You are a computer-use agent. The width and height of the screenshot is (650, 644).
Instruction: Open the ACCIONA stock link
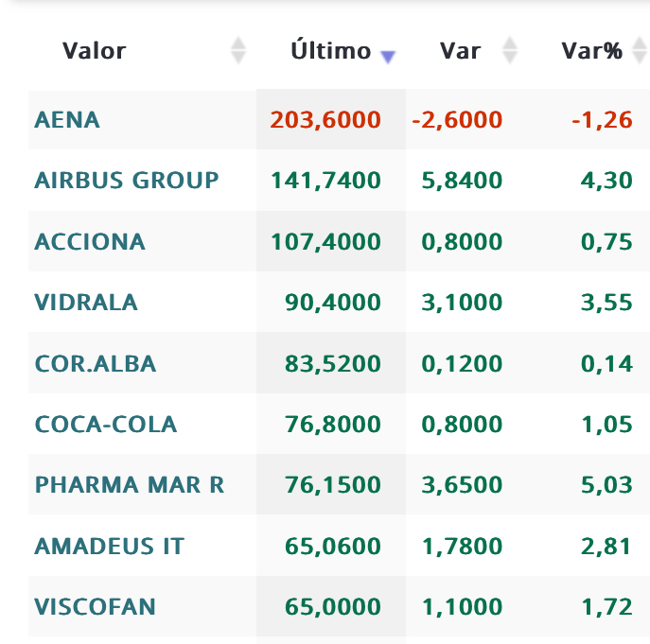90,241
